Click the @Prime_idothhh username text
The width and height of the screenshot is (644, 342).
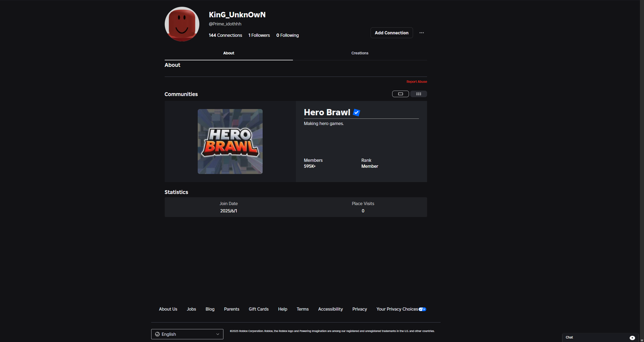coord(225,24)
